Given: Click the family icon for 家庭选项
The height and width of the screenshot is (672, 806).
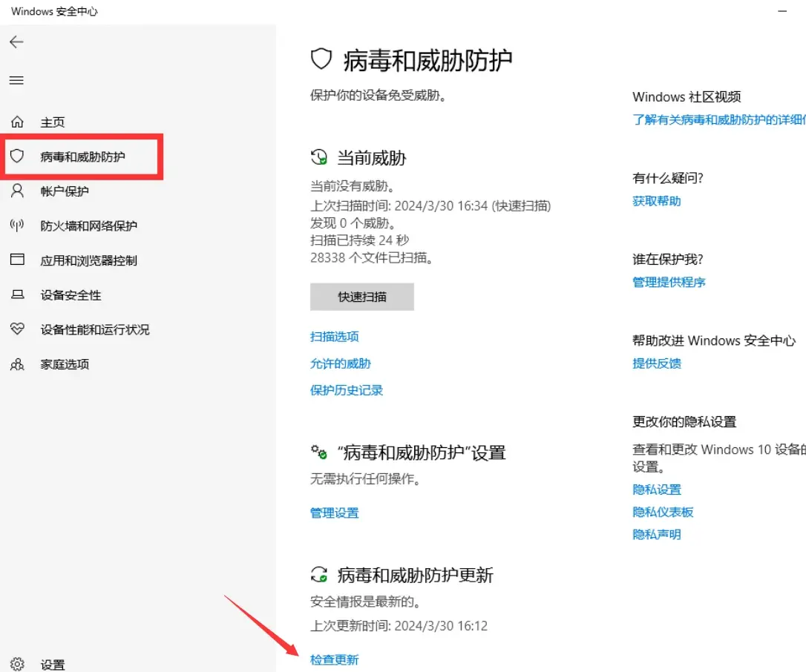Looking at the screenshot, I should click(x=17, y=364).
